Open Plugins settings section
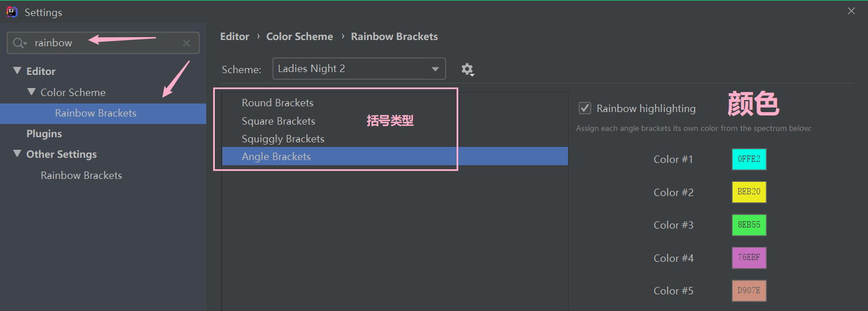Screen dimensions: 868x311 [44, 134]
